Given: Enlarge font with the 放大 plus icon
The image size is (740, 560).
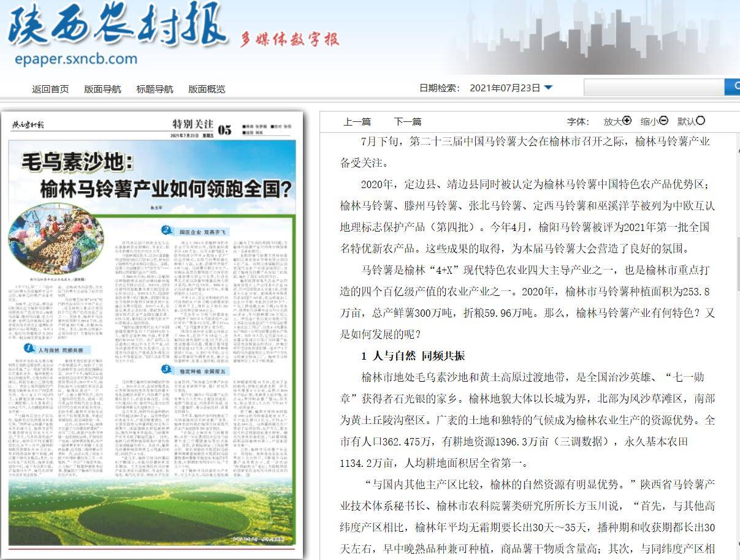Looking at the screenshot, I should coord(627,121).
